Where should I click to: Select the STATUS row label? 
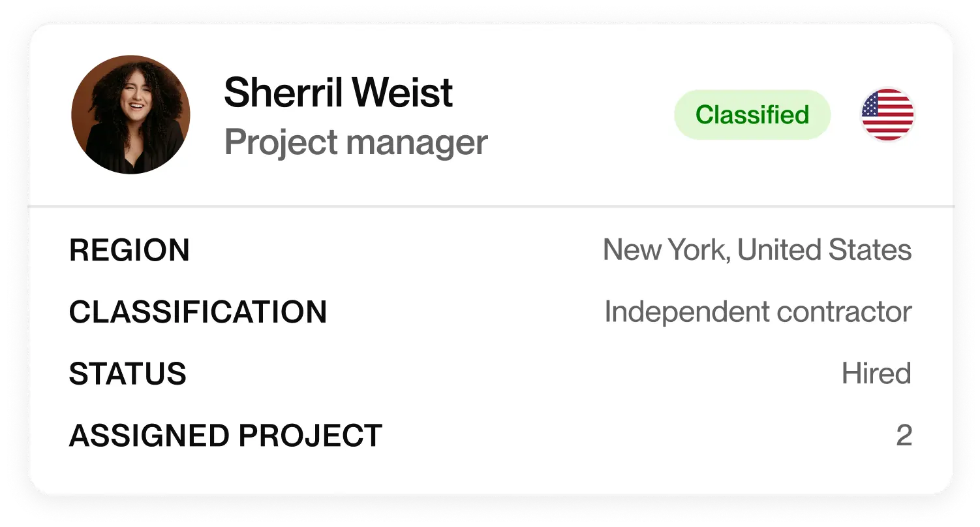(128, 374)
